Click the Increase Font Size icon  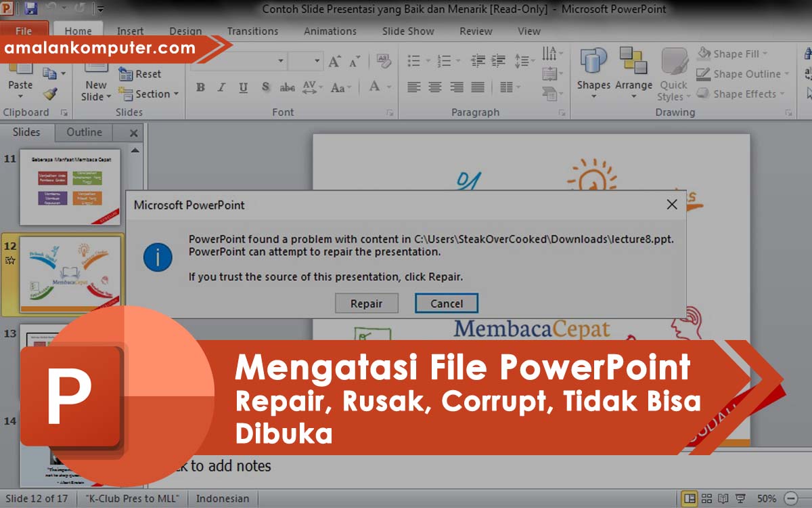tap(334, 62)
